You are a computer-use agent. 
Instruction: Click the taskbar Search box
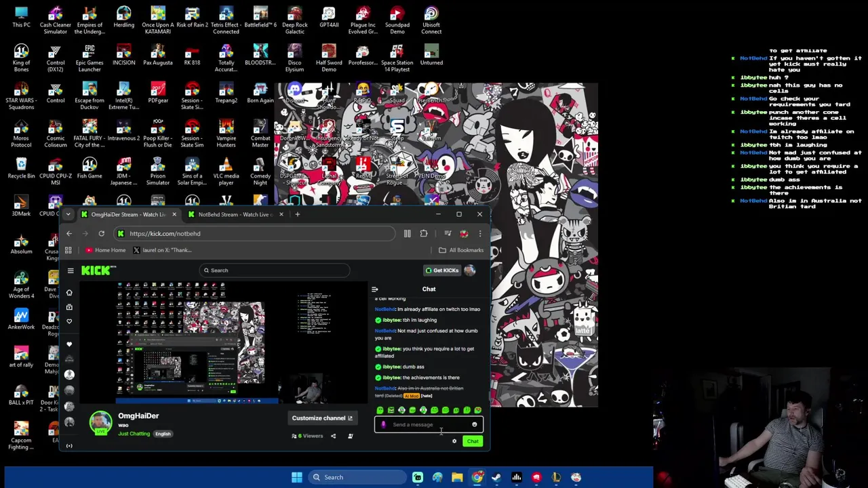click(x=356, y=477)
